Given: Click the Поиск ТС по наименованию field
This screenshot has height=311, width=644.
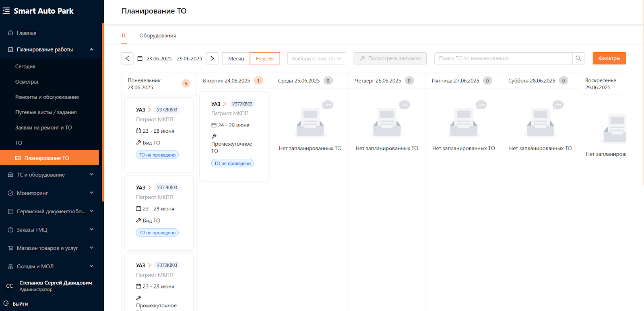Looking at the screenshot, I should [503, 58].
